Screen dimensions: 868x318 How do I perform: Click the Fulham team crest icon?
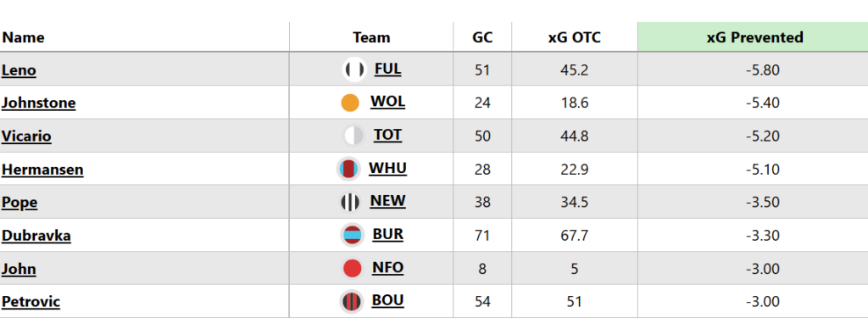point(354,70)
